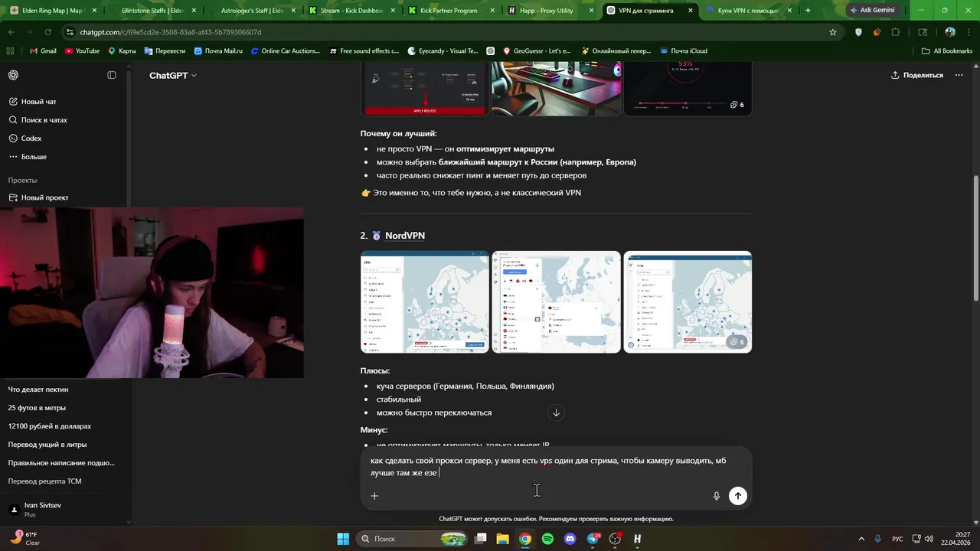Click the Поделиться share button
The image size is (980, 551).
tap(917, 75)
